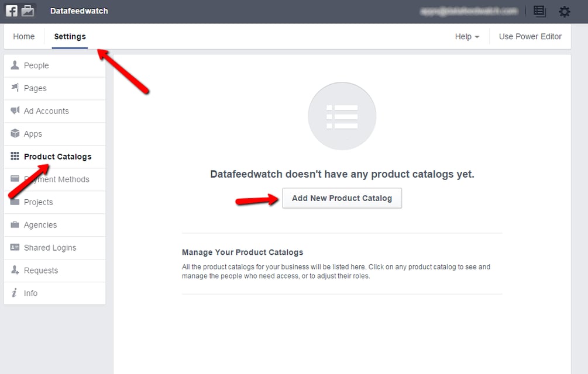Viewport: 588px width, 374px height.
Task: Click the Shared Logins icon
Action: coord(15,248)
